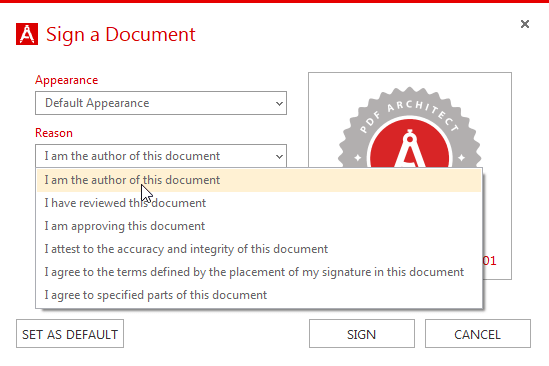Expand the Appearance dropdown arrow
The height and width of the screenshot is (366, 549).
[279, 103]
